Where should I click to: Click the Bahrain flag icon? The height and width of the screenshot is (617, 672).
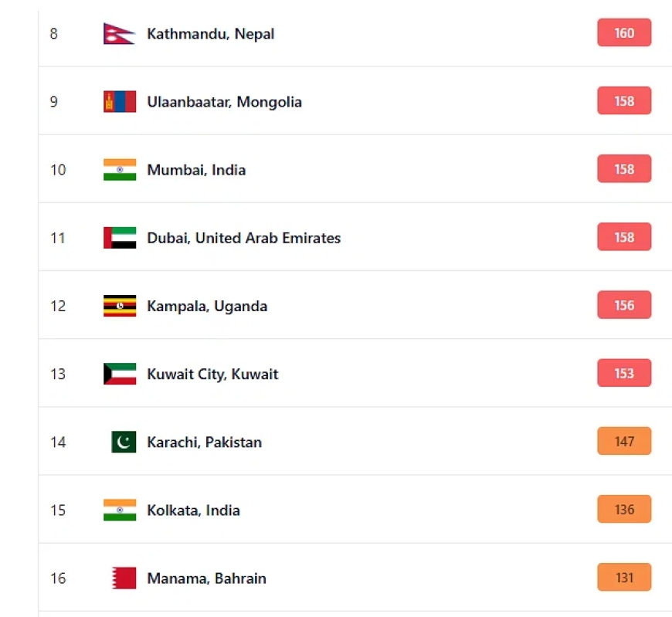click(x=124, y=578)
